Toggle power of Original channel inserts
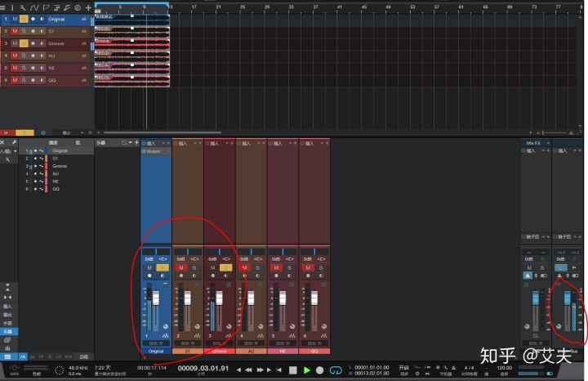Viewport: 588px width, 381px height. [144, 143]
